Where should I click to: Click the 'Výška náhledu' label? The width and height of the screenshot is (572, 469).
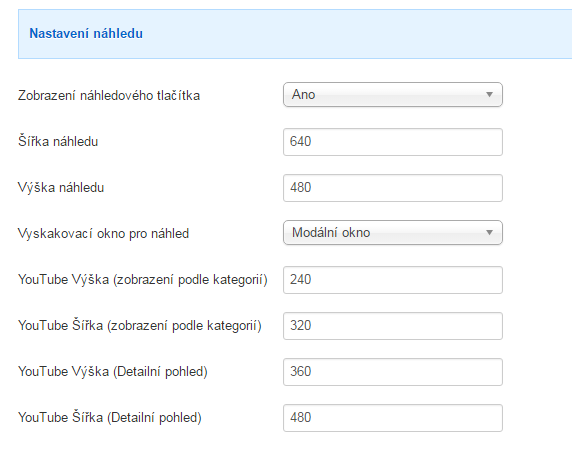(61, 187)
